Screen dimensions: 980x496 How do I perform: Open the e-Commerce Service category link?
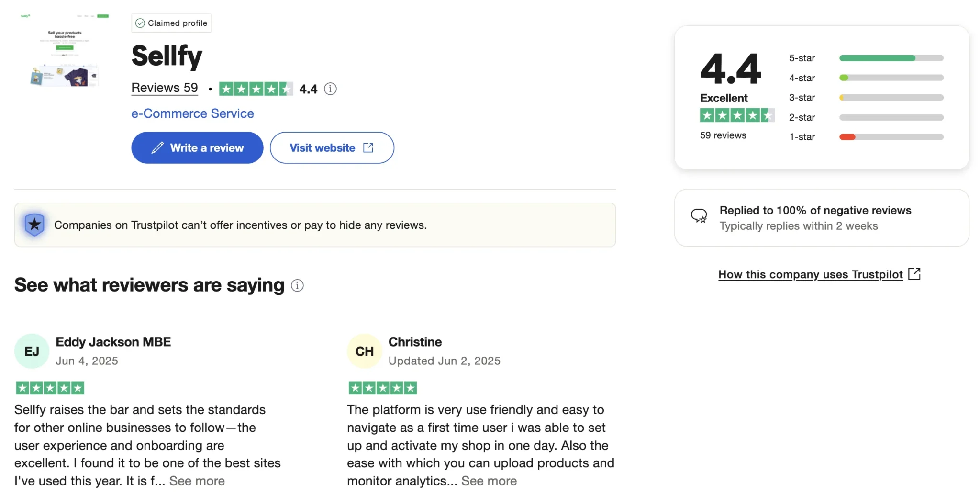point(192,113)
